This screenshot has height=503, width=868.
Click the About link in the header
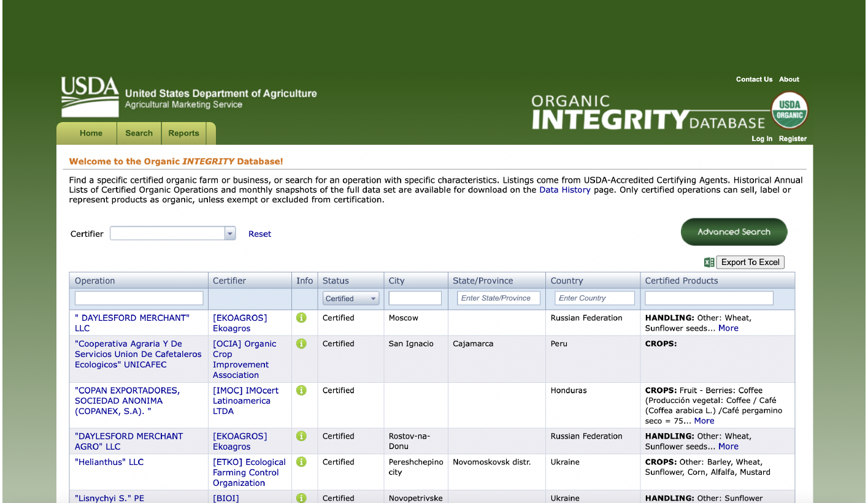point(789,79)
